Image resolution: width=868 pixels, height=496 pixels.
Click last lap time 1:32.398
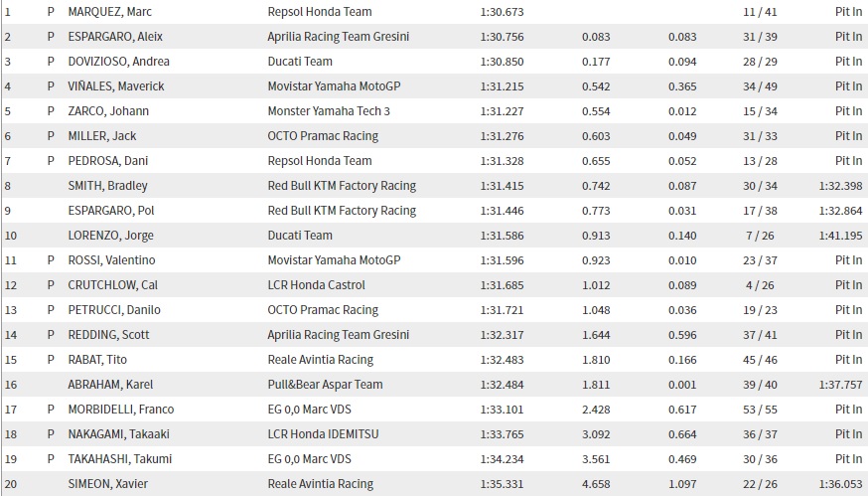pos(840,186)
